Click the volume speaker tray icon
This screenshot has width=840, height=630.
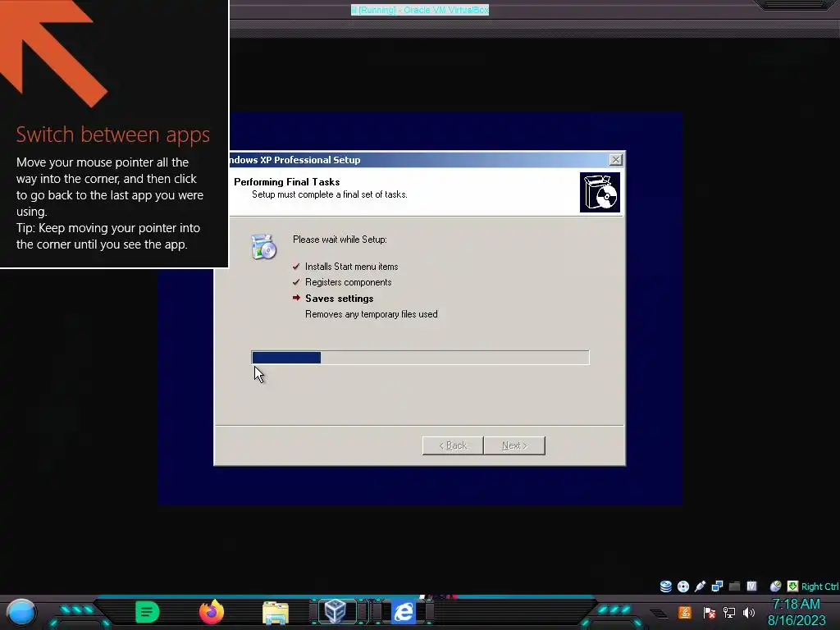[749, 612]
